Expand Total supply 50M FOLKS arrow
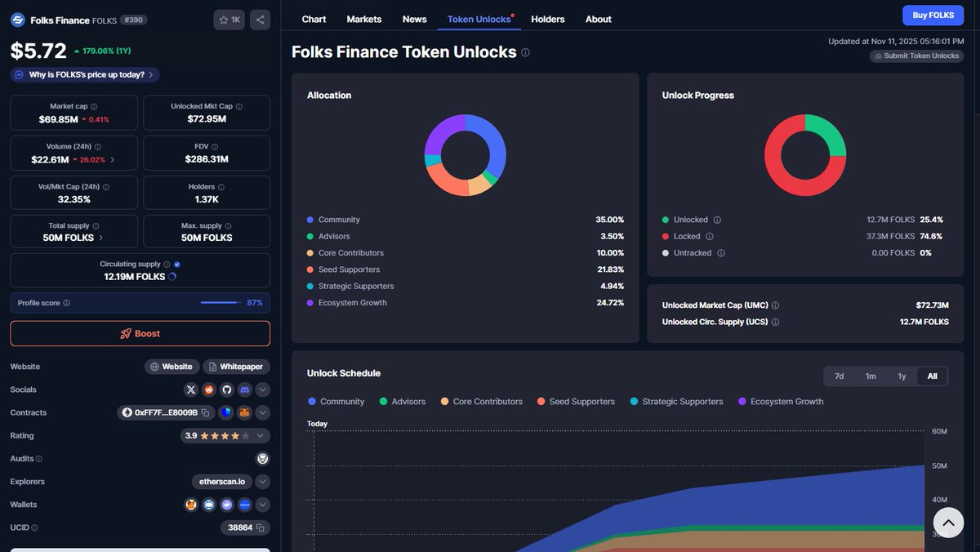This screenshot has height=552, width=980. (101, 238)
